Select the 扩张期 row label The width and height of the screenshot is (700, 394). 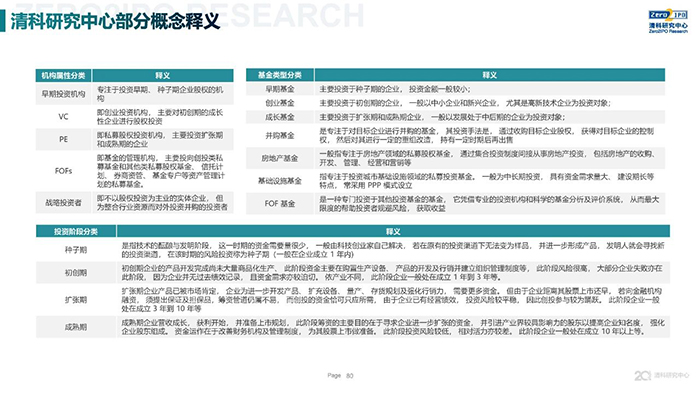coord(76,299)
